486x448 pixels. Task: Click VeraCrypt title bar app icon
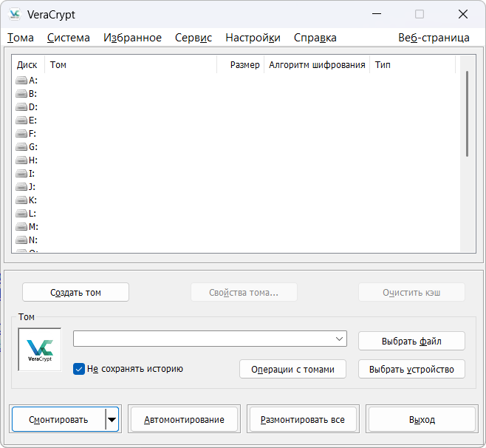pos(14,15)
